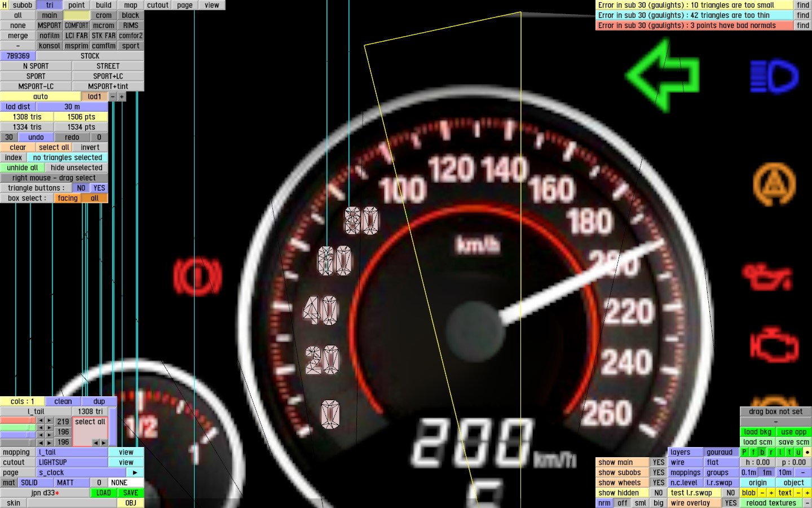Toggle the show wheels YES button
This screenshot has width=812, height=508.
659,483
